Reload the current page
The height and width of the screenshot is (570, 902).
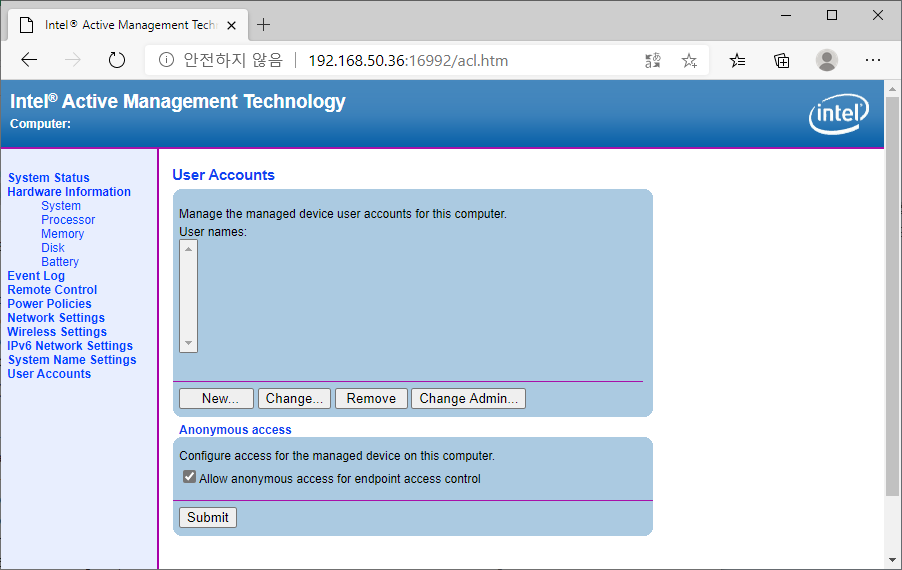tap(117, 60)
